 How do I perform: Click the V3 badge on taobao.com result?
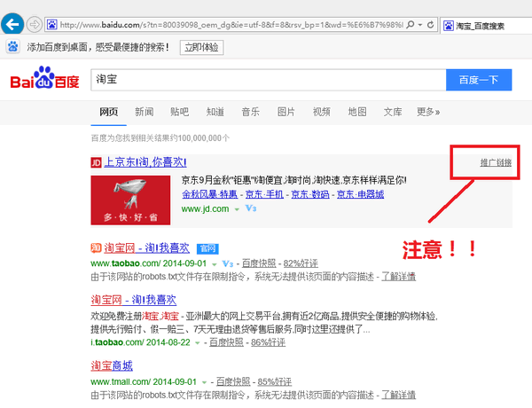[228, 263]
